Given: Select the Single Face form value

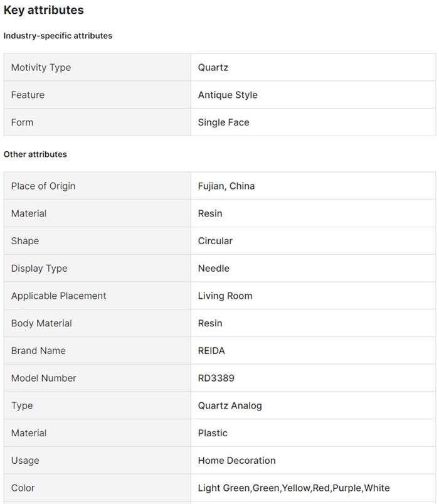Looking at the screenshot, I should (x=223, y=122).
